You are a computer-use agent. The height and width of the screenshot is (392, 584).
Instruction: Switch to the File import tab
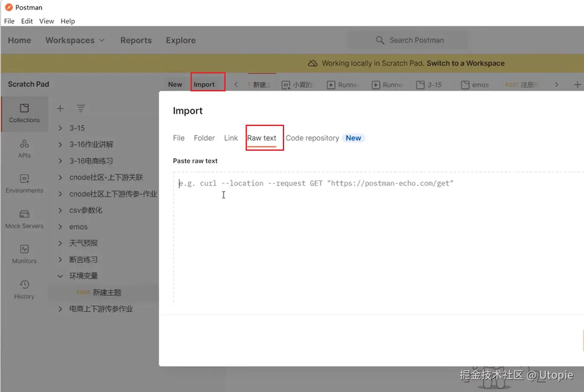click(x=179, y=138)
